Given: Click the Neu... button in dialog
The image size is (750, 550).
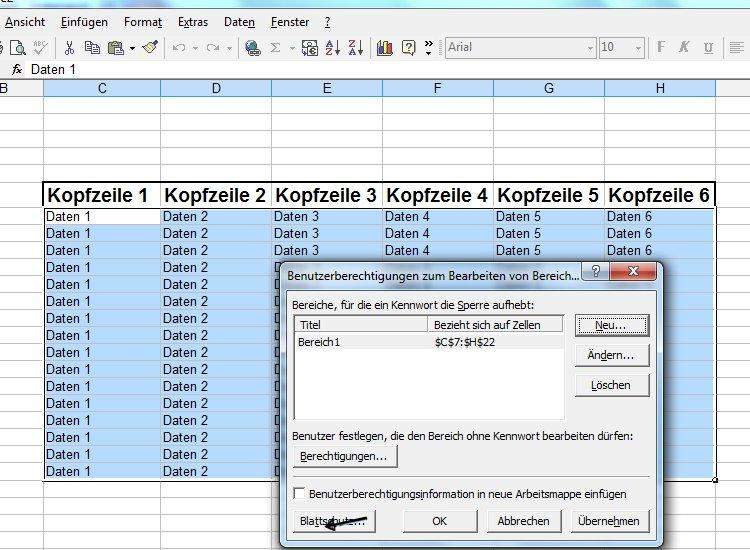Looking at the screenshot, I should (611, 325).
